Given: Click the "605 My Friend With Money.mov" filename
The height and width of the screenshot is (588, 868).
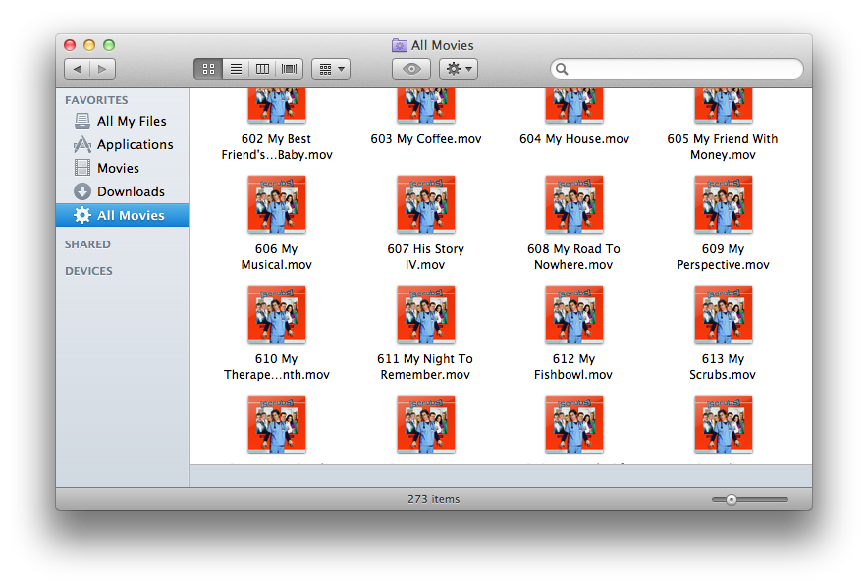Looking at the screenshot, I should tap(723, 146).
